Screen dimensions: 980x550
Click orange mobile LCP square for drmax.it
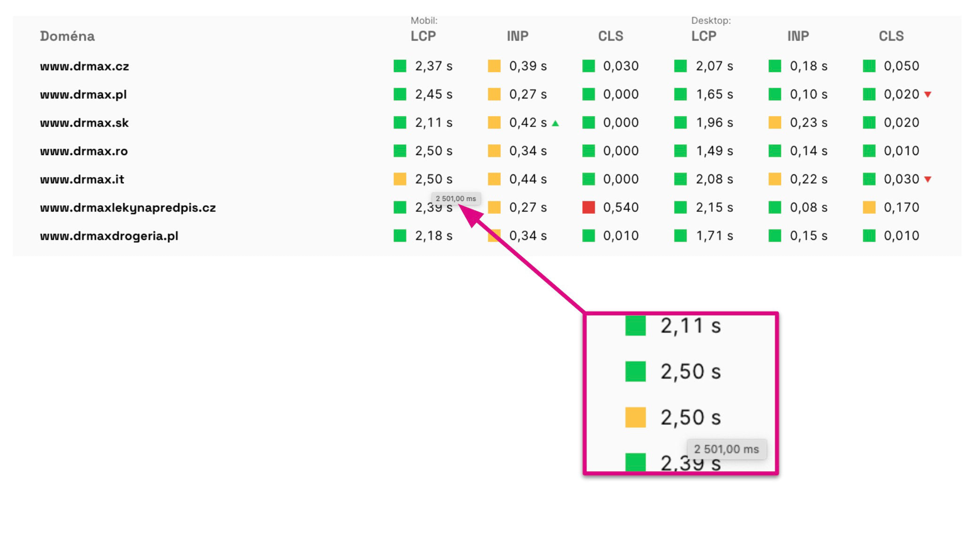(x=400, y=179)
